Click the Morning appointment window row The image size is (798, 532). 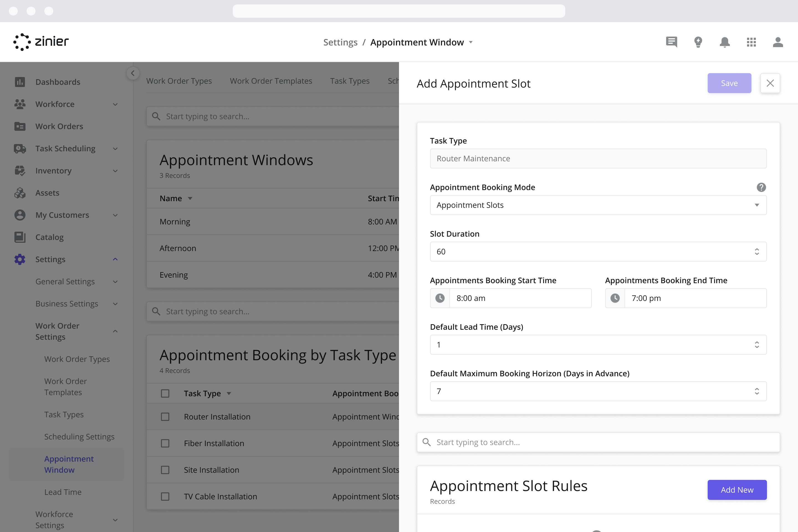(273, 222)
